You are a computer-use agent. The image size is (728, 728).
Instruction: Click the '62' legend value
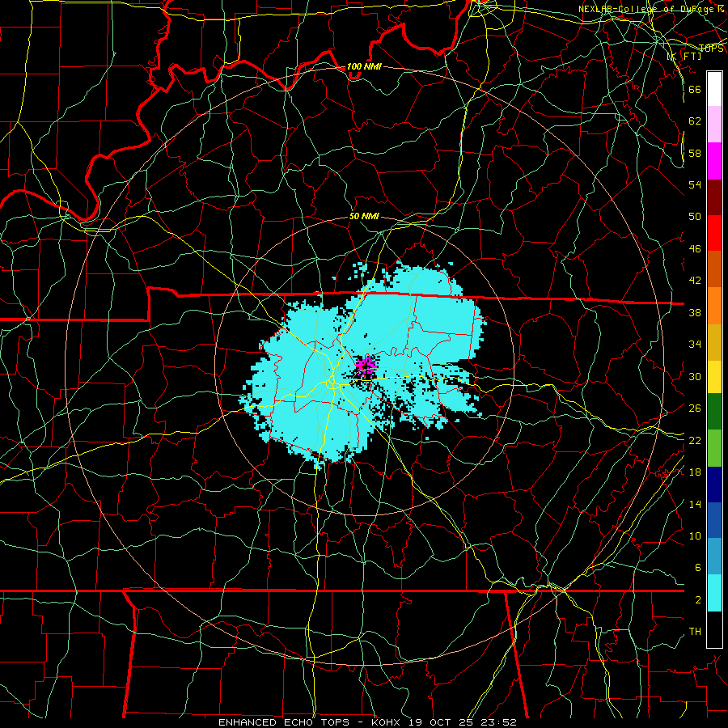tap(695, 121)
